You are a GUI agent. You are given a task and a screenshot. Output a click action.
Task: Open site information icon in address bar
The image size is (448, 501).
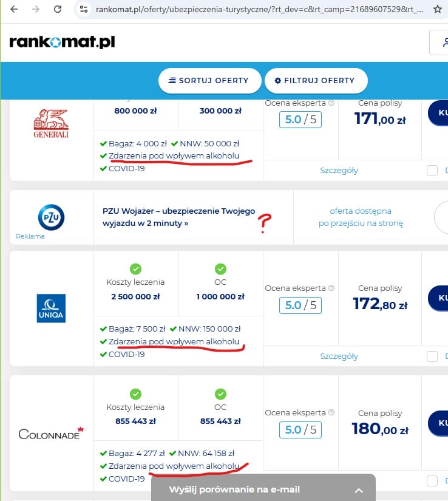pyautogui.click(x=84, y=10)
